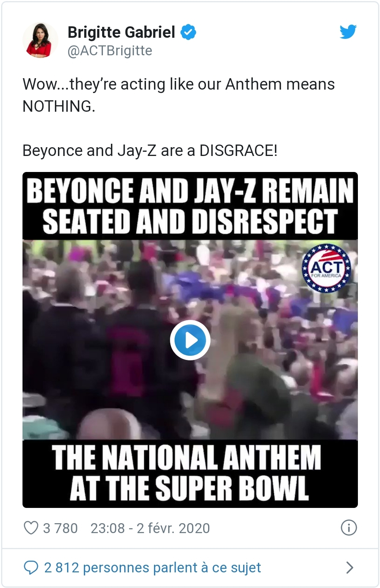Click the word "NOTHING." in the tweet
Viewport: 380px width, 588px height.
click(59, 106)
